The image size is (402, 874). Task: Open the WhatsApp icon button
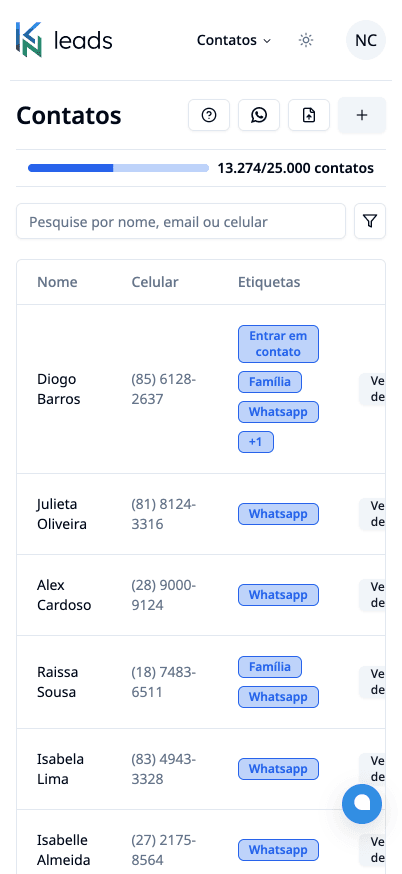(259, 115)
